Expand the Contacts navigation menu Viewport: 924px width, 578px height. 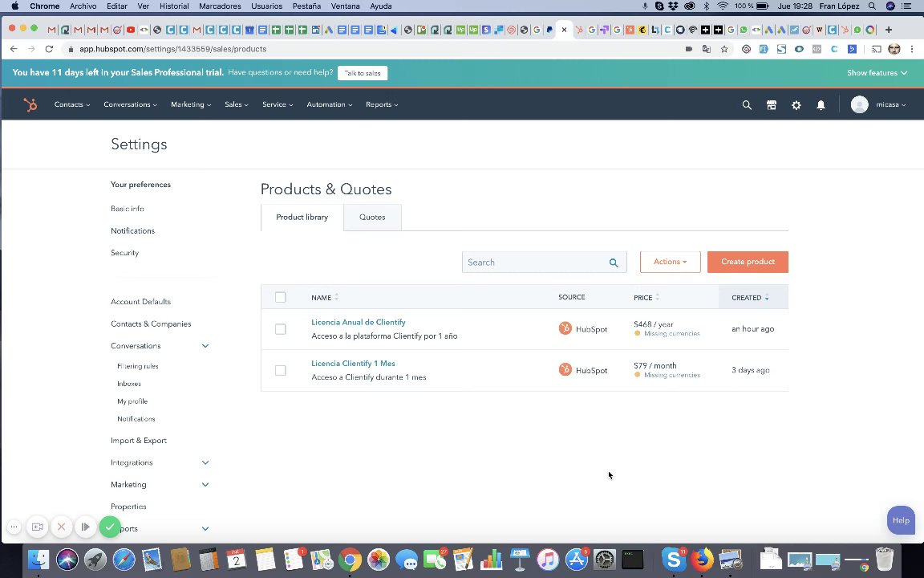coord(72,104)
